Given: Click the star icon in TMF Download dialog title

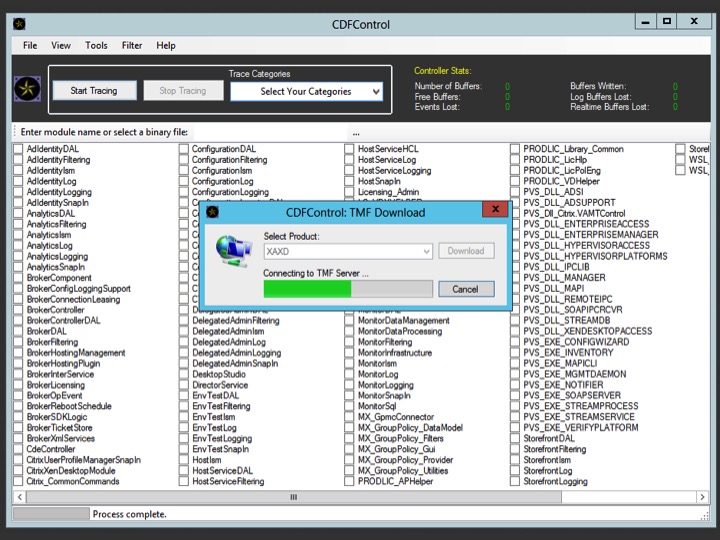Looking at the screenshot, I should (x=212, y=212).
